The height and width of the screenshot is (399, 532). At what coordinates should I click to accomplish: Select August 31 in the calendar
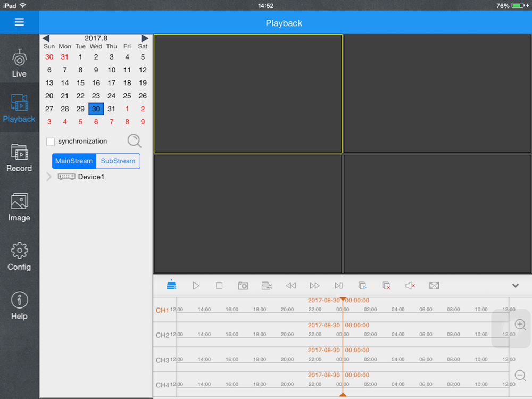click(111, 109)
